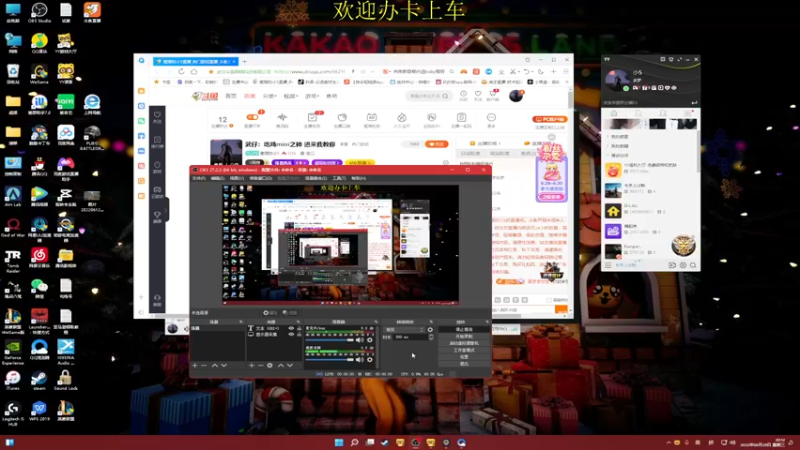
Task: Select the 首页 tab on website
Action: coord(231,96)
